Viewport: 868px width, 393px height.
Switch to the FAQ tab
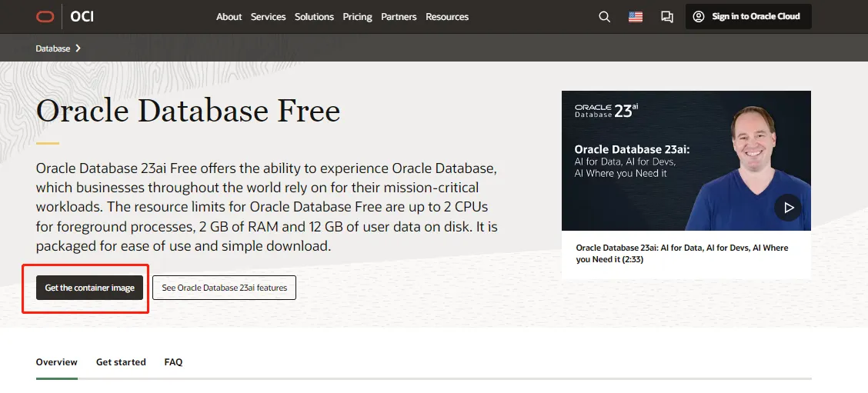click(173, 362)
